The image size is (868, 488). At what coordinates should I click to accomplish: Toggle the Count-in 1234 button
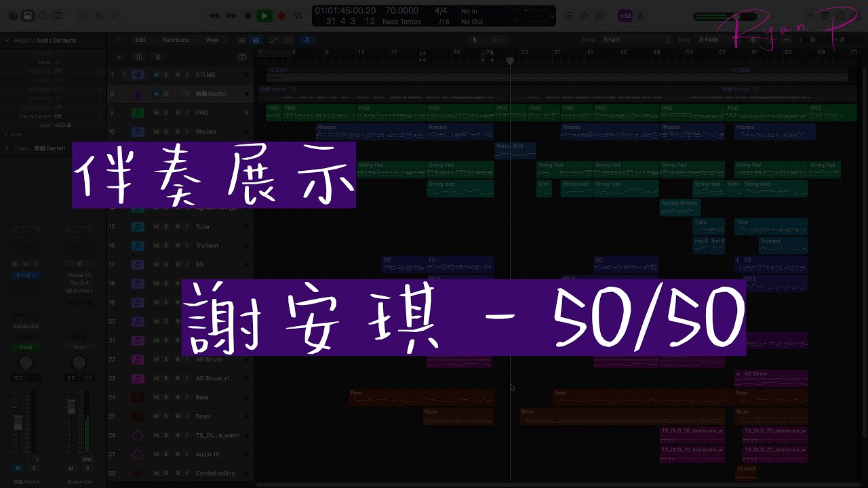point(625,16)
